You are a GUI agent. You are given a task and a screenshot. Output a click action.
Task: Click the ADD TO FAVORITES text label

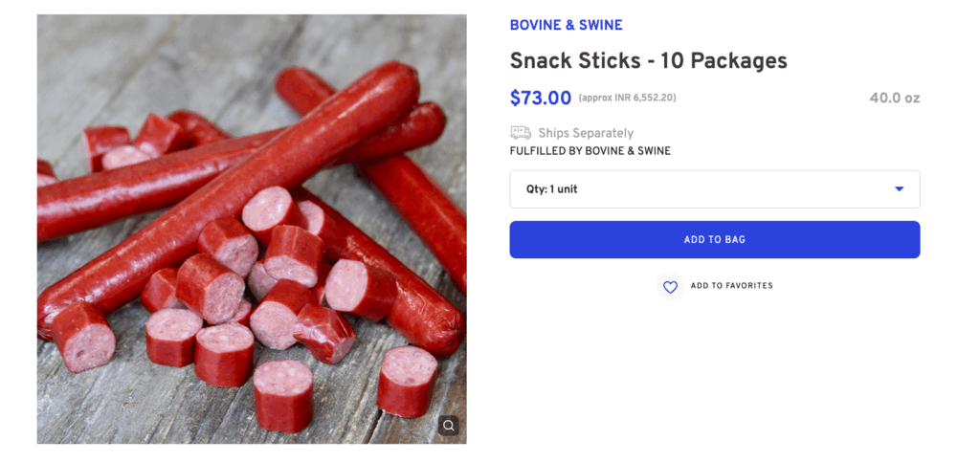[x=731, y=286]
